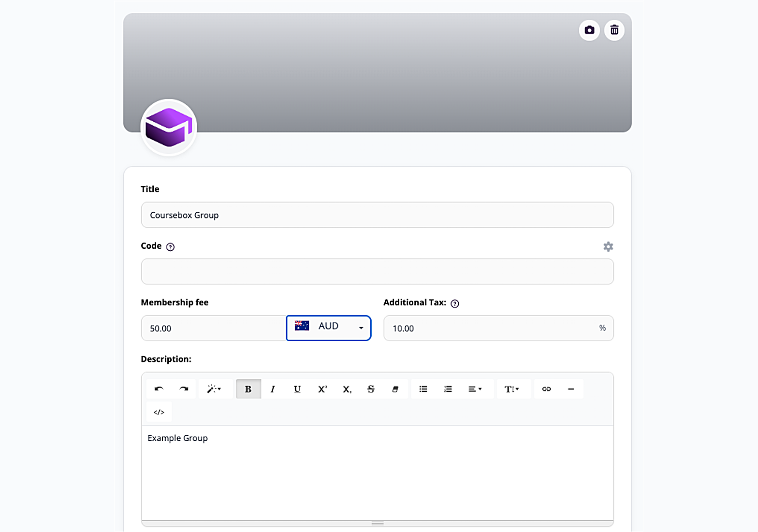Click the Membership fee amount field
The height and width of the screenshot is (532, 758).
pyautogui.click(x=214, y=328)
